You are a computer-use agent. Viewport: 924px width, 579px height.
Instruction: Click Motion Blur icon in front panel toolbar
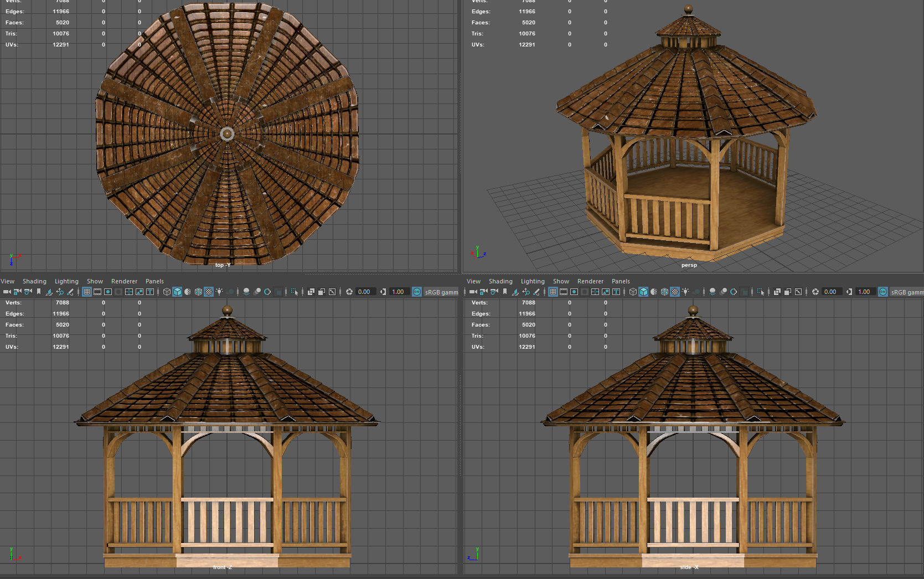[x=257, y=292]
